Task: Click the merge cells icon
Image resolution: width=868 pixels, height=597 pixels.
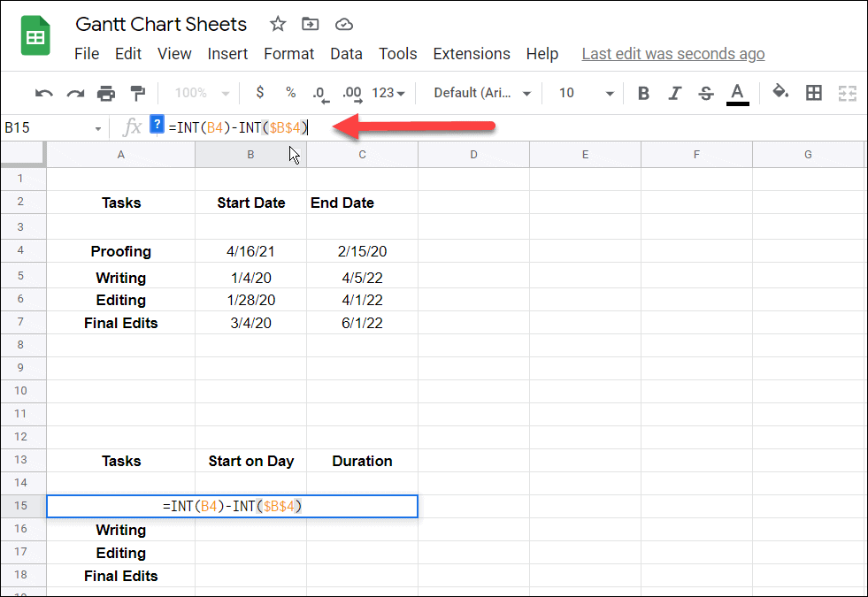Action: (847, 93)
